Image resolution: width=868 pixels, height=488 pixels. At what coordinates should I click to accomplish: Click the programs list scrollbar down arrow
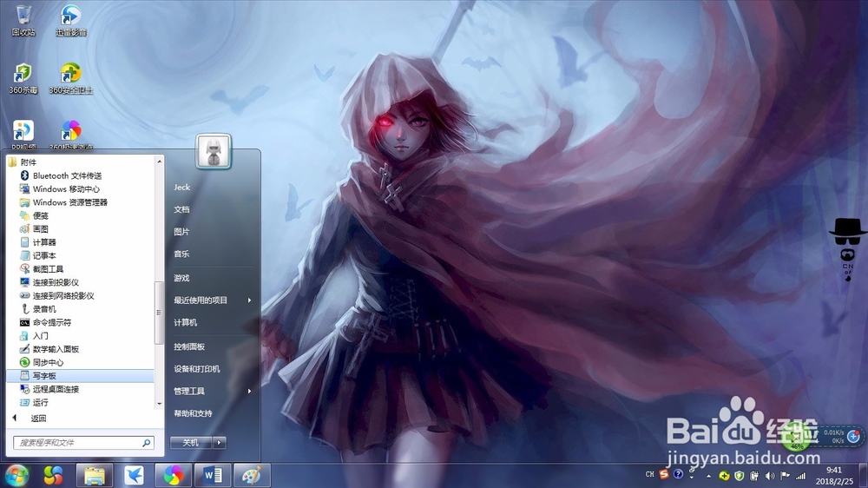tap(160, 404)
